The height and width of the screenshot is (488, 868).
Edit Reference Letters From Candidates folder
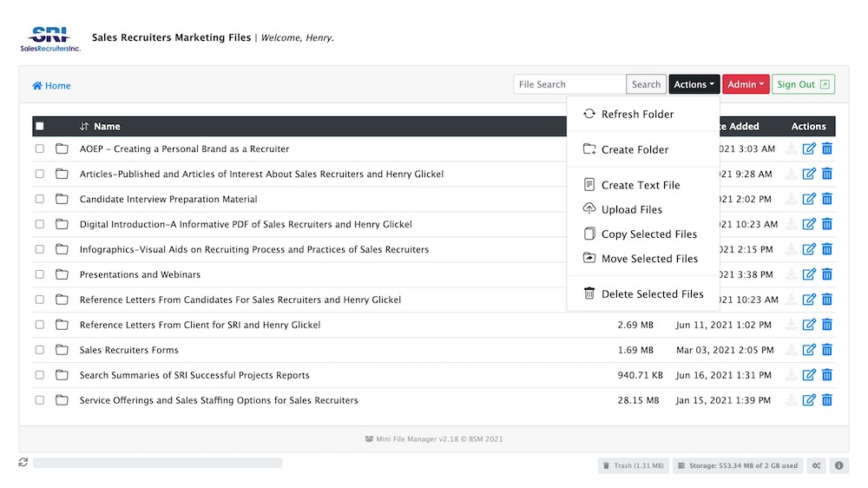[x=809, y=300]
